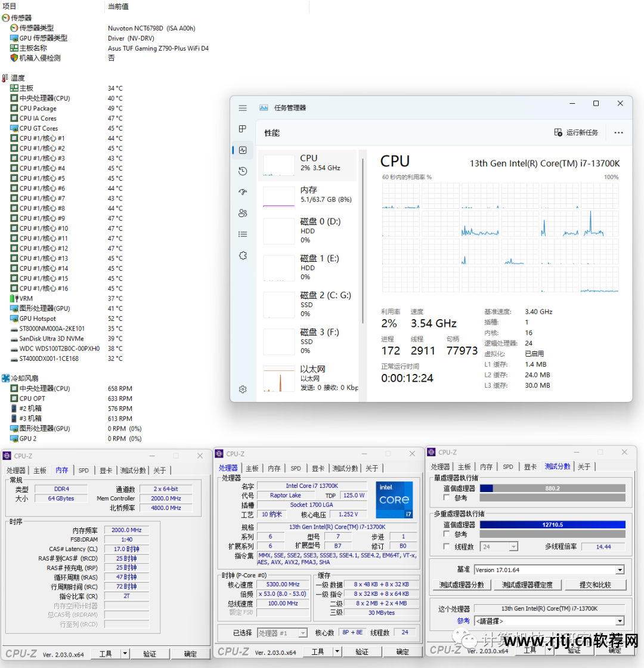
Task: Switch to 处理器 tab in CPU-Z memory window
Action: (x=16, y=471)
